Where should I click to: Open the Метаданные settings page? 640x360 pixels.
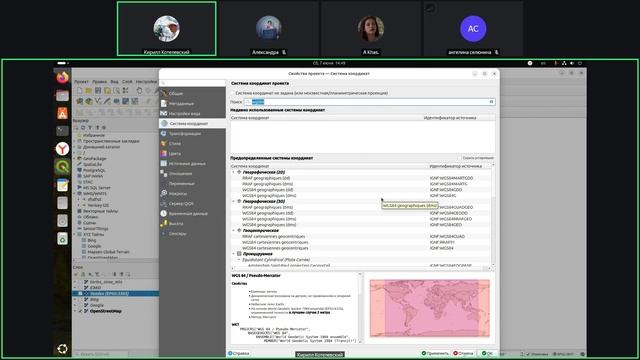tap(192, 104)
